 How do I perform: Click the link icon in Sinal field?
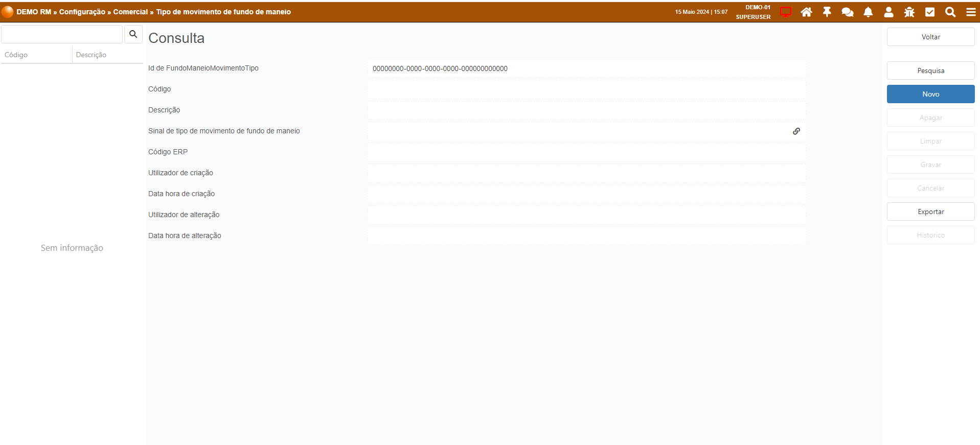(x=796, y=131)
